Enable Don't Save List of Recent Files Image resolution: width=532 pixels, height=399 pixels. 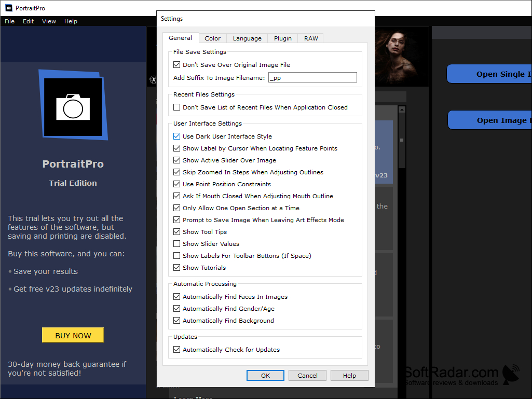coord(177,107)
